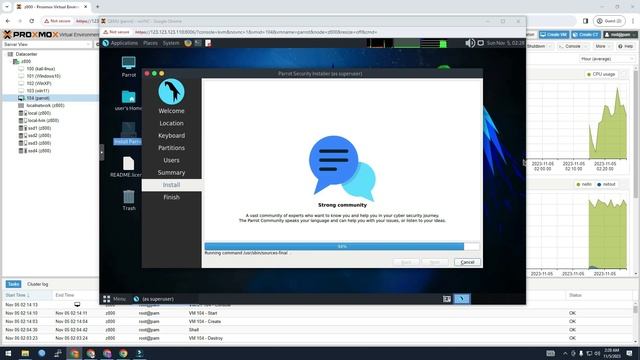The width and height of the screenshot is (640, 360).
Task: Toggle the netout legend entry
Action: click(606, 184)
